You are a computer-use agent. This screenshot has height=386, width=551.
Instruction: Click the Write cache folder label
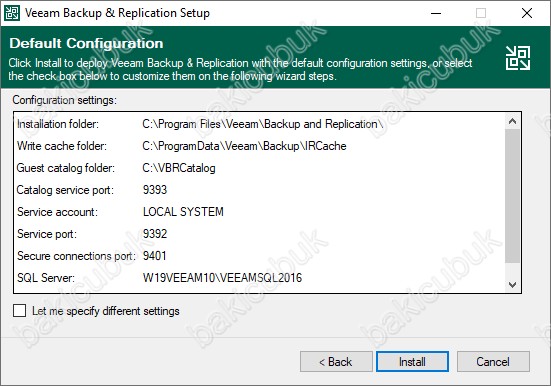[x=61, y=146]
